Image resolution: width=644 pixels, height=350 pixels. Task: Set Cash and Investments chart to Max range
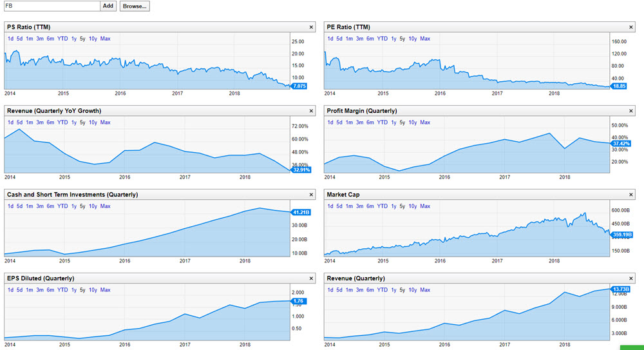(105, 206)
